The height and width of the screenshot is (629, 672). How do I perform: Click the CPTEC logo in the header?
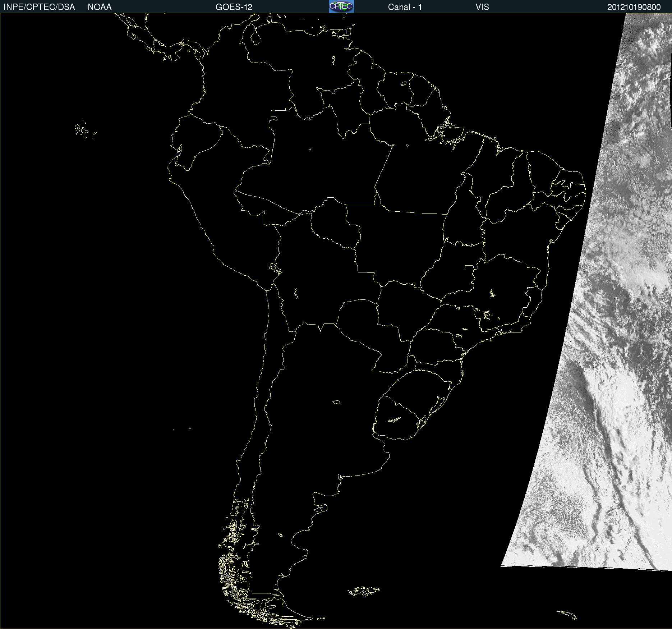(341, 6)
